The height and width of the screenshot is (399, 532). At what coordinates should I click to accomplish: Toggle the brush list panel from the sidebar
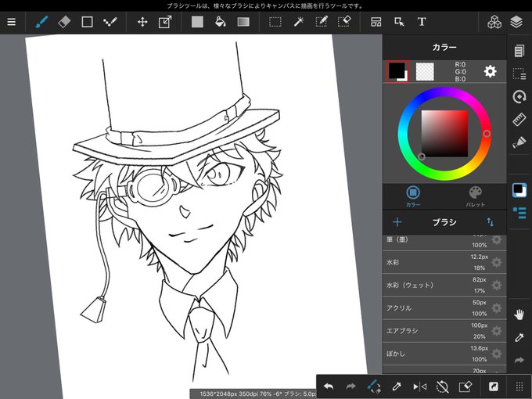pos(519,213)
